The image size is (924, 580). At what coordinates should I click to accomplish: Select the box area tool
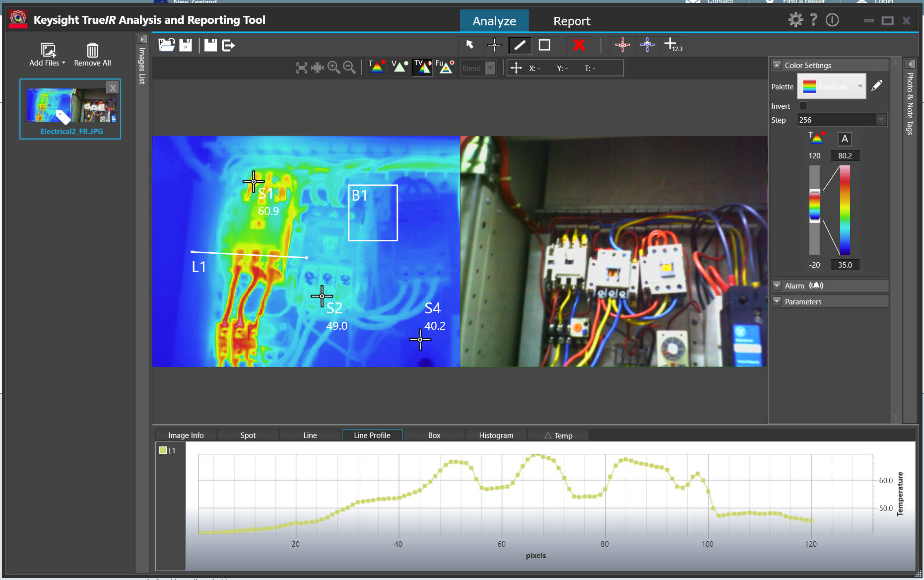click(544, 45)
